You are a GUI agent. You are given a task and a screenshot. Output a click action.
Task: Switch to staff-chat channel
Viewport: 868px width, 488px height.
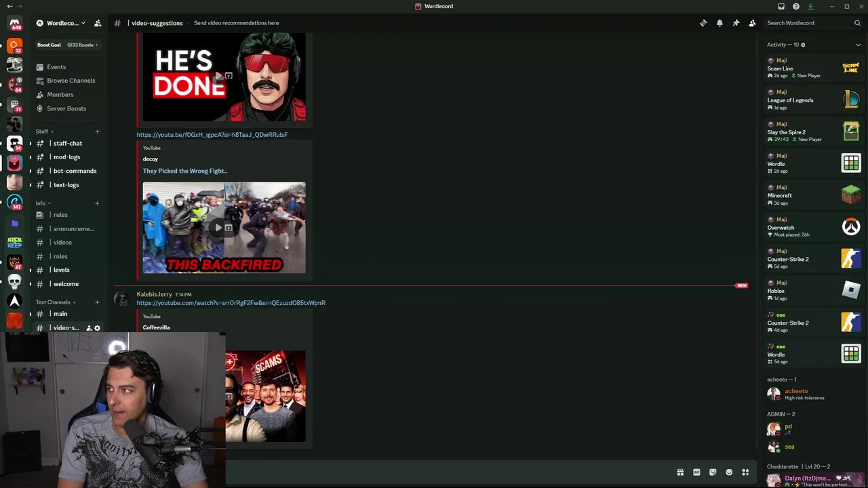coord(69,144)
